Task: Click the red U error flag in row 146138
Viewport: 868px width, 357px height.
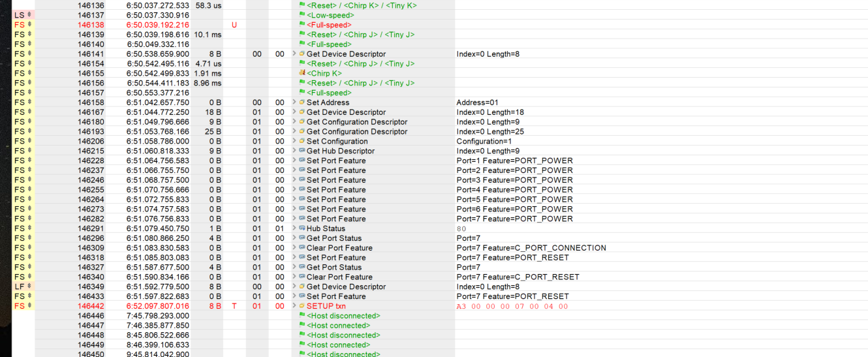Action: coord(234,25)
